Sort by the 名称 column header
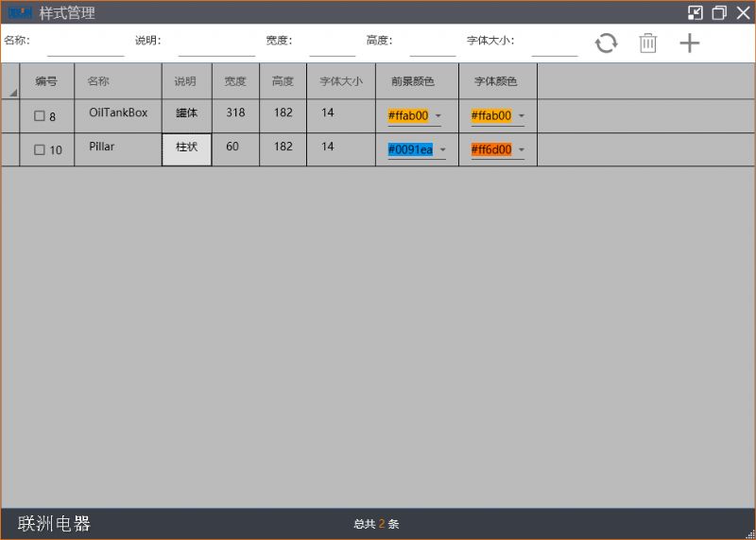This screenshot has height=540, width=756. pyautogui.click(x=98, y=81)
